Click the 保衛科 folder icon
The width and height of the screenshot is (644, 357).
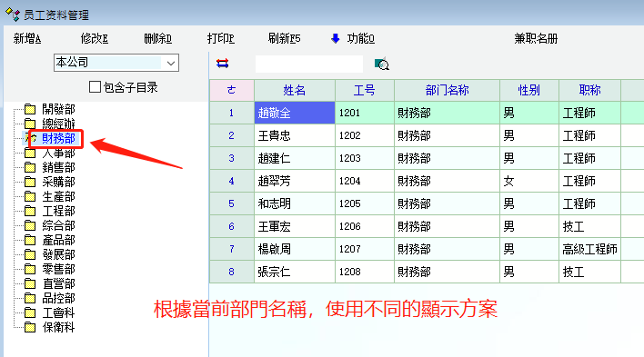coord(30,327)
